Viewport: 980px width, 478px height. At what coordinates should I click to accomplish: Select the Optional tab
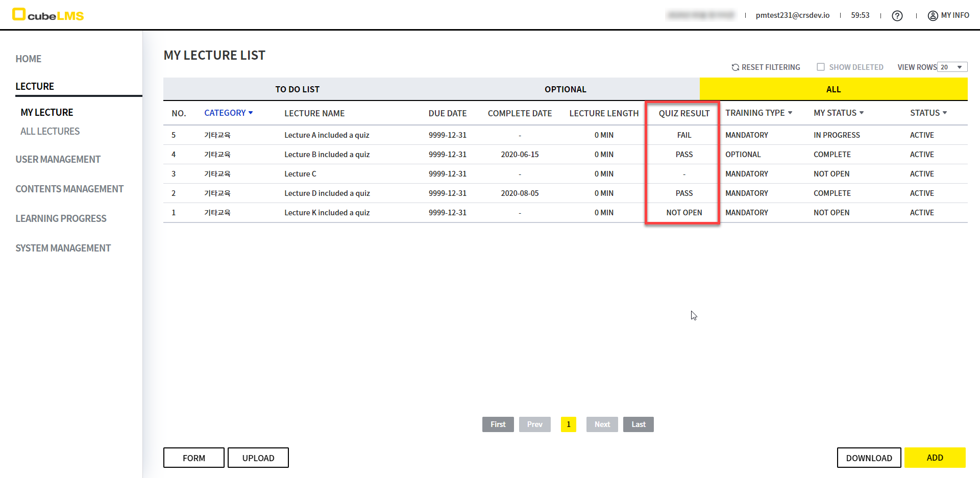click(x=565, y=89)
